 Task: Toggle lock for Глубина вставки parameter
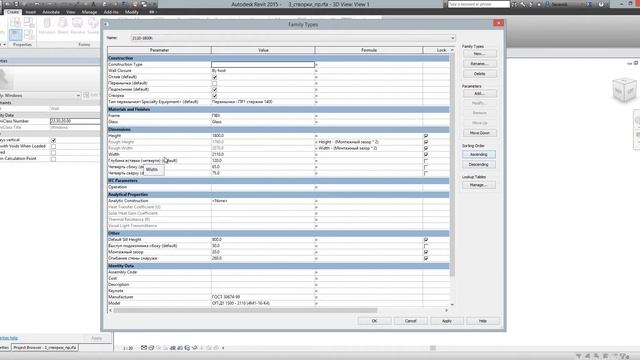coord(426,161)
